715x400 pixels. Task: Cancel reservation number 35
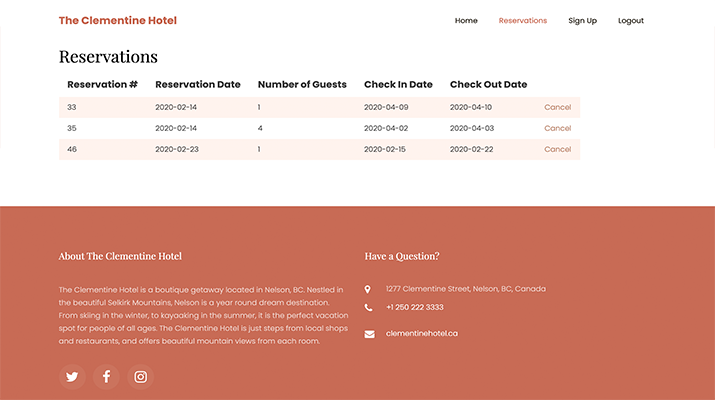tap(557, 128)
